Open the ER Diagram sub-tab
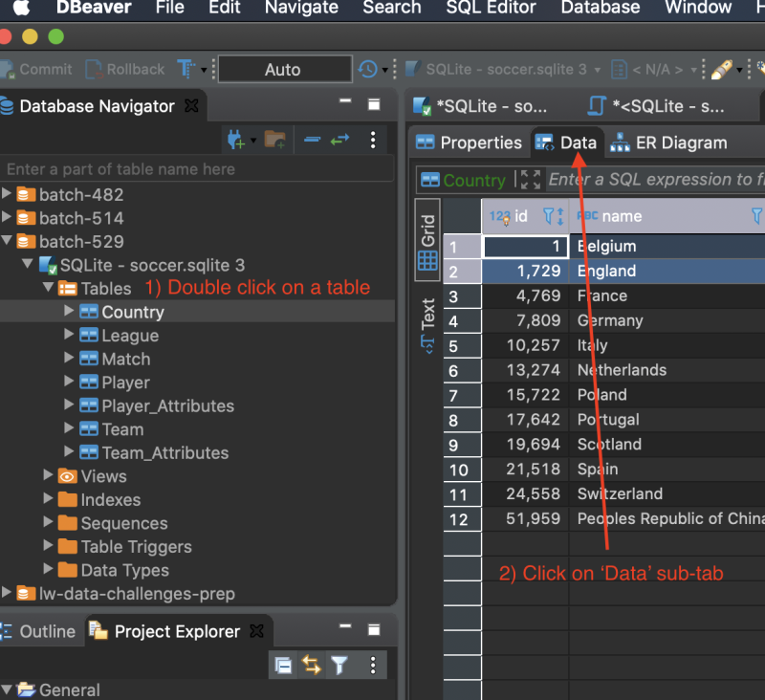The height and width of the screenshot is (700, 765). (668, 142)
